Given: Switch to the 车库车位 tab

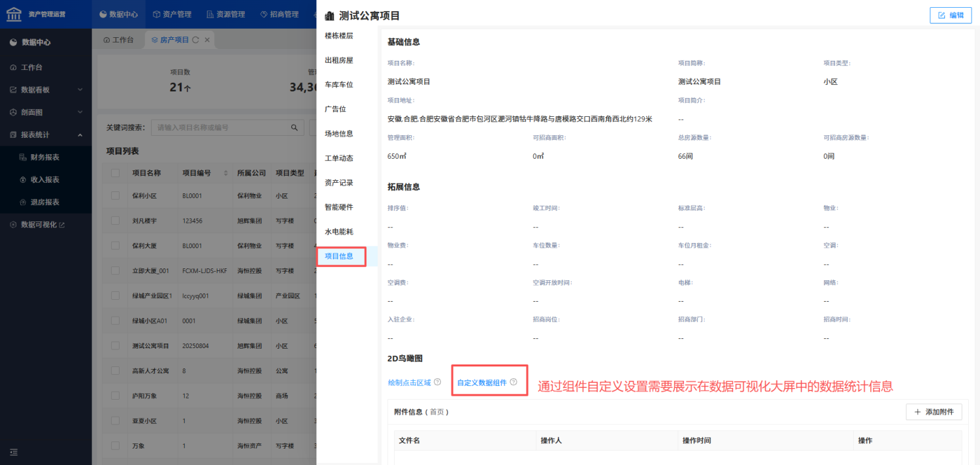Looking at the screenshot, I should (339, 84).
